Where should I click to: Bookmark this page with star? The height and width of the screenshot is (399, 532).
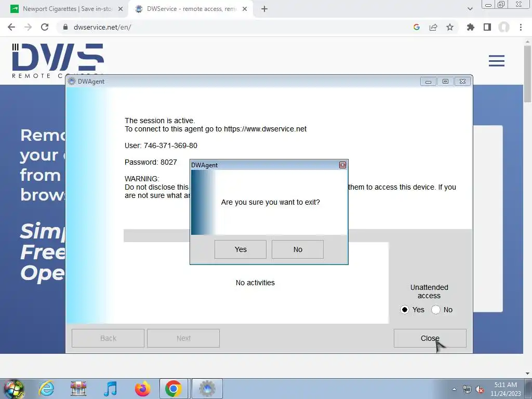tap(450, 27)
